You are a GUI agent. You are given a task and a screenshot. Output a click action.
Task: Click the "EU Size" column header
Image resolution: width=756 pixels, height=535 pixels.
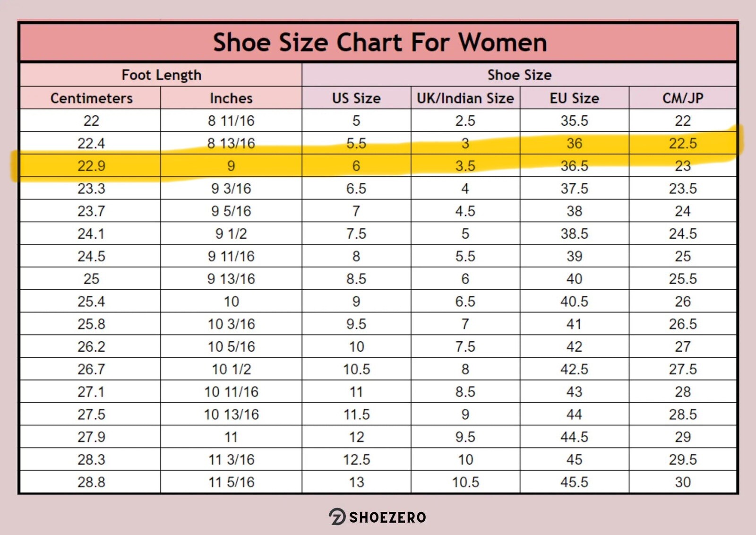pyautogui.click(x=574, y=98)
